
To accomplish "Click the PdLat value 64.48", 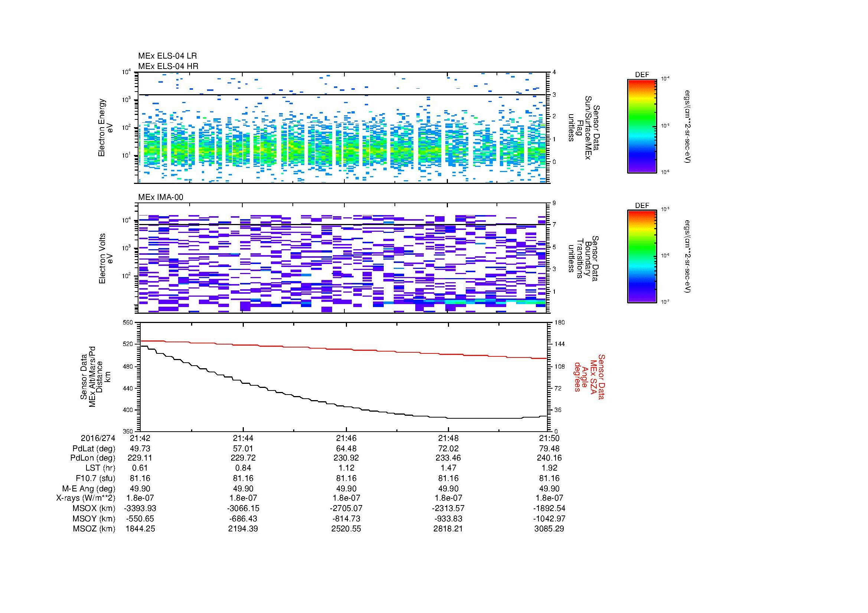I will point(346,449).
